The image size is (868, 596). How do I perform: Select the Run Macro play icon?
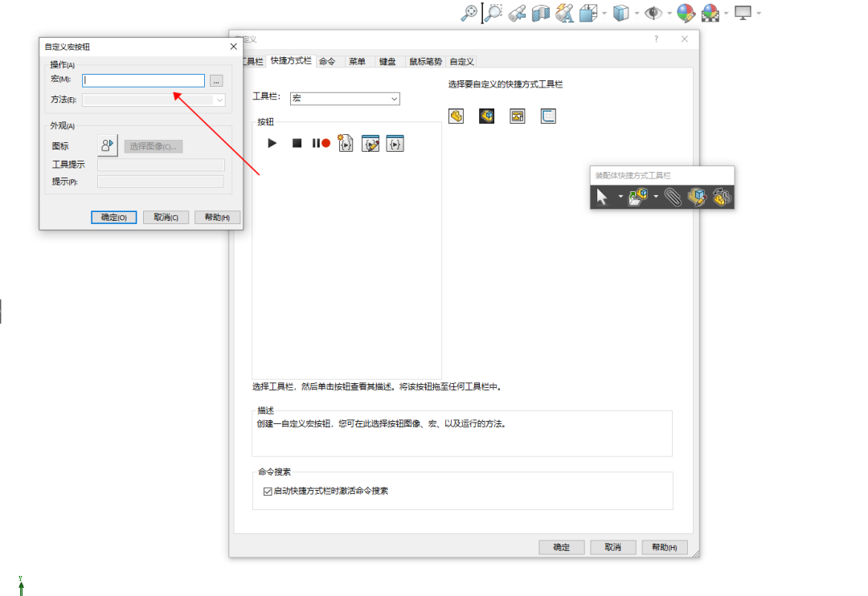272,143
